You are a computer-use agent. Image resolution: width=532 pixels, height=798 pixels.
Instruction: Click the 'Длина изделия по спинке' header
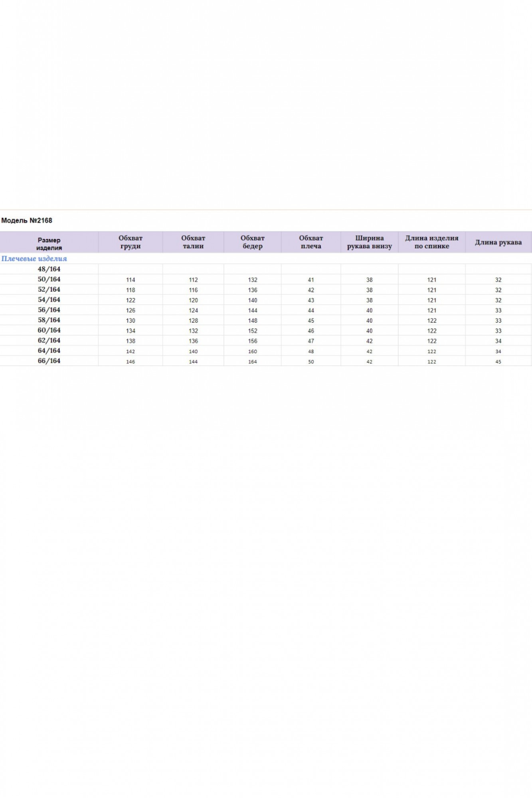click(431, 242)
